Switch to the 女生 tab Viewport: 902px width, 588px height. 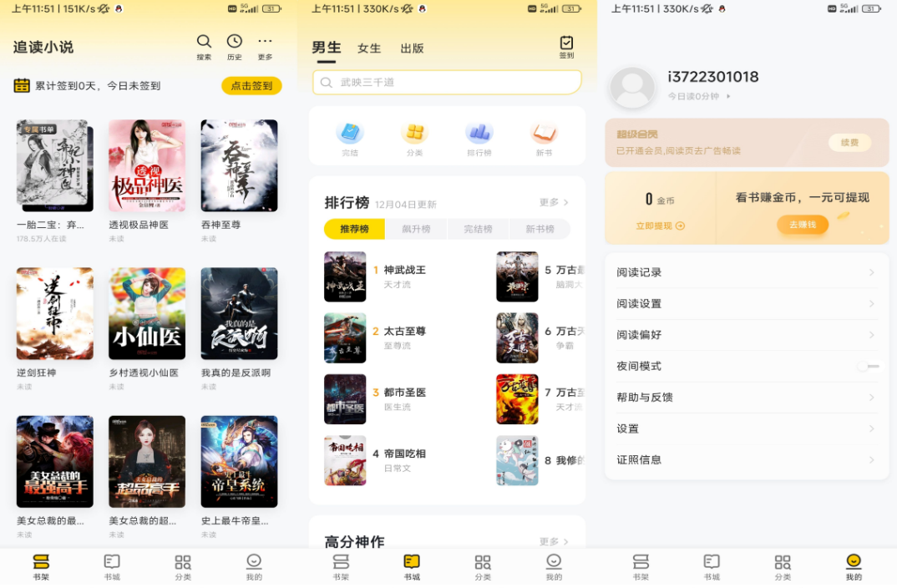369,48
